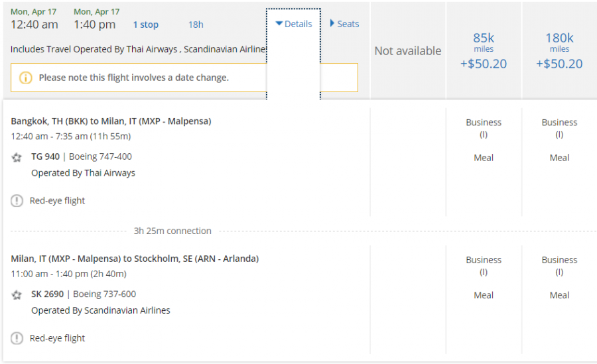Click Operated By Scandinavian Airlines text
The height and width of the screenshot is (364, 597).
tap(101, 310)
